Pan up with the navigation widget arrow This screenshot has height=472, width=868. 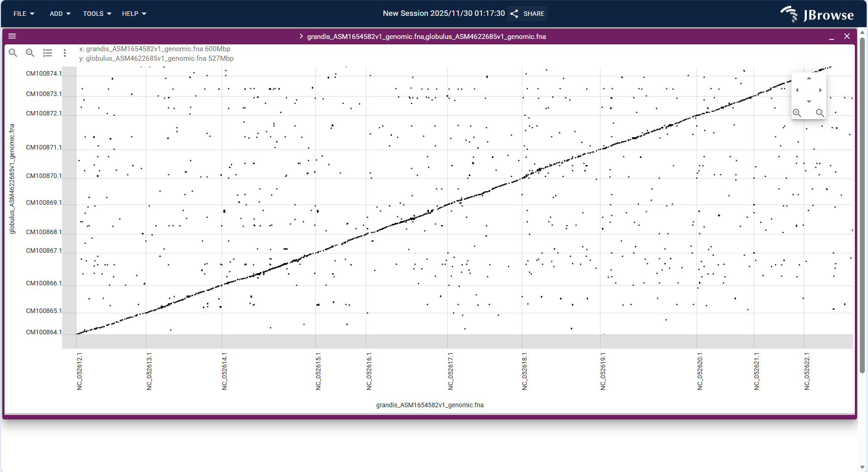point(809,78)
